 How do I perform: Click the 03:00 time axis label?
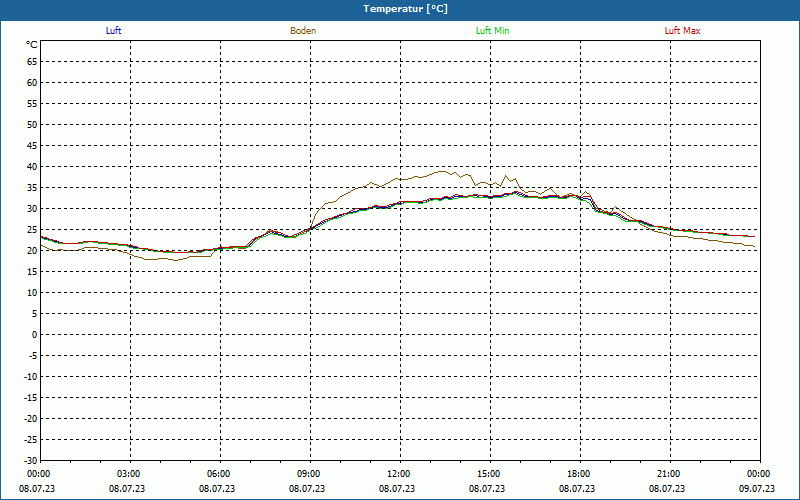click(129, 474)
